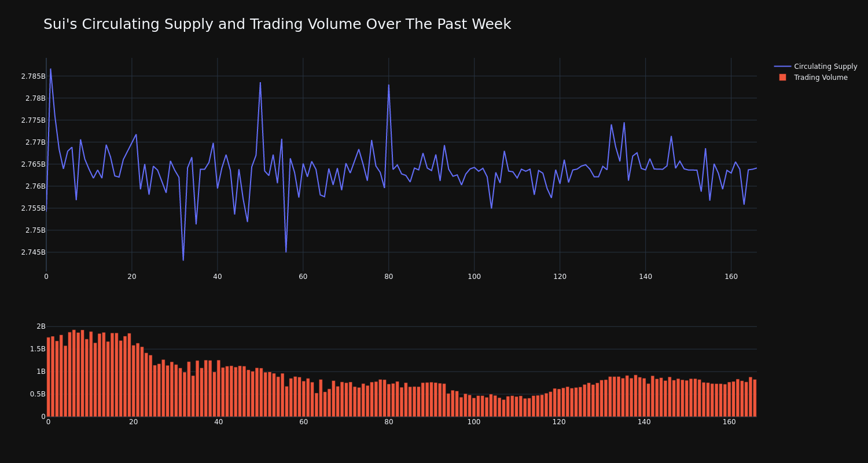Click the supply peak at index 50

(x=260, y=83)
